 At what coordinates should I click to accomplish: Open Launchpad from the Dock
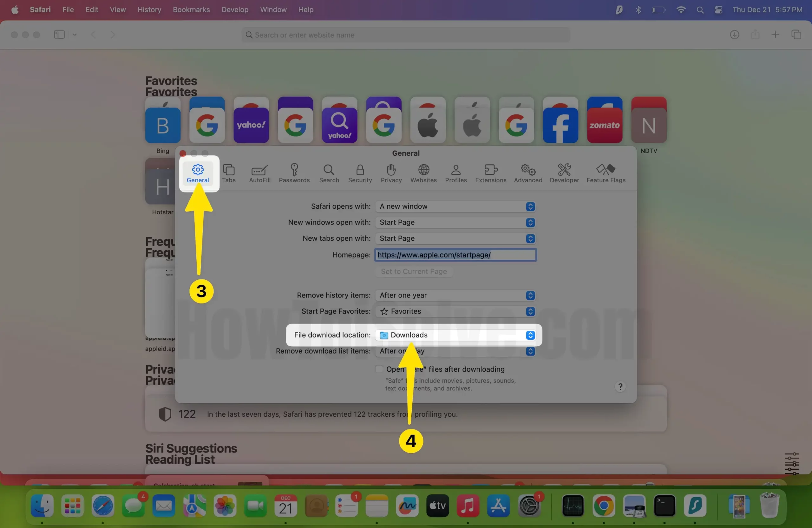(x=72, y=505)
